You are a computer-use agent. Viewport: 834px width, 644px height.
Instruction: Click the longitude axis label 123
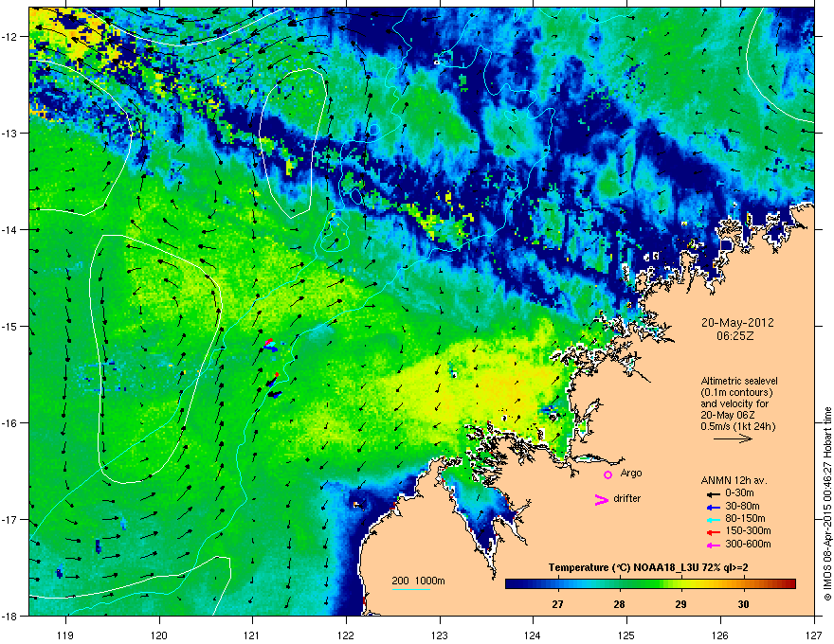(440, 635)
